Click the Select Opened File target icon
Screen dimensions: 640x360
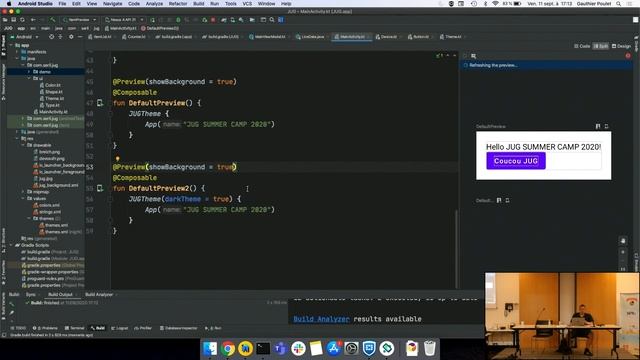(51, 37)
